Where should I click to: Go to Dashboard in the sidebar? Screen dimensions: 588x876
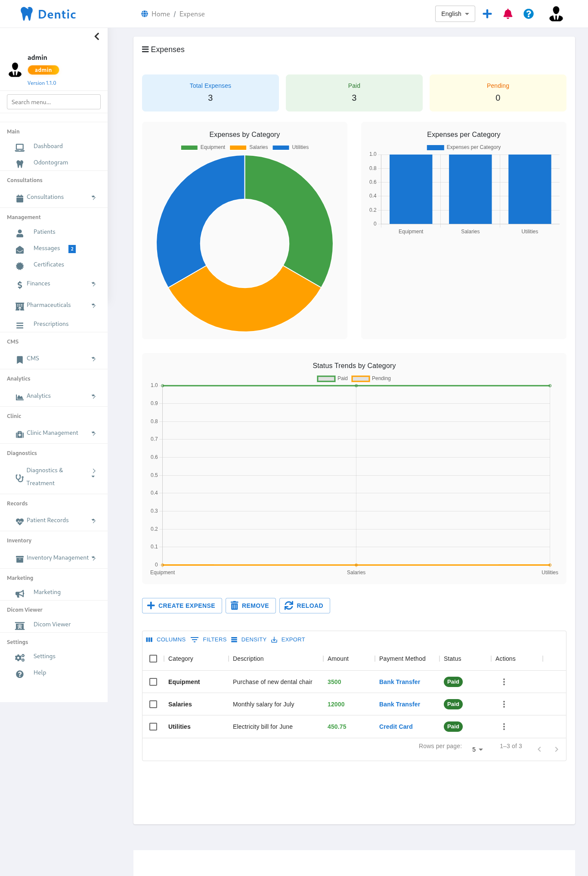(48, 146)
